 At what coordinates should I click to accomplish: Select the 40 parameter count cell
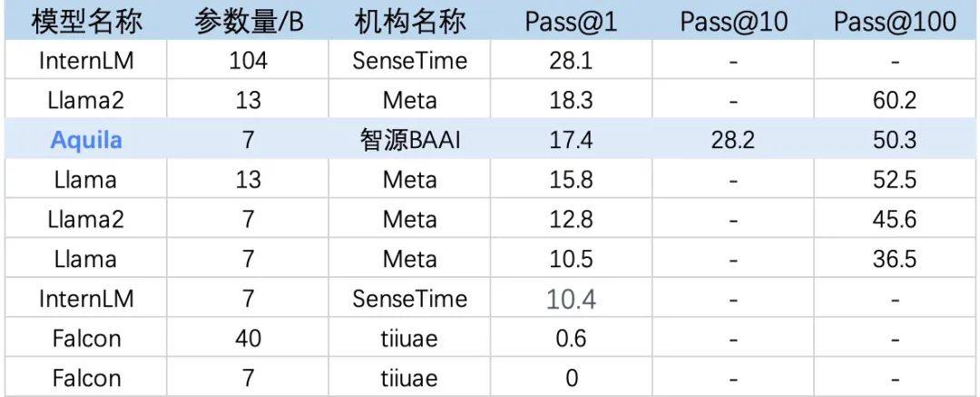(x=248, y=338)
